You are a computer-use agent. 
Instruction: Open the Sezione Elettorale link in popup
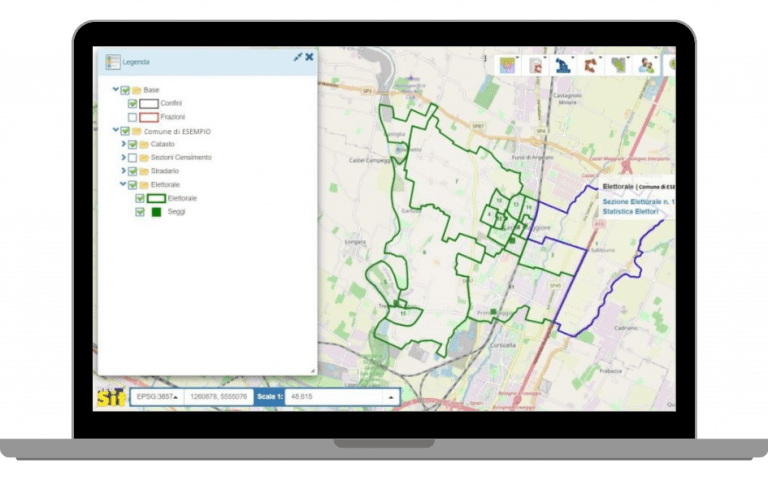[x=638, y=202]
